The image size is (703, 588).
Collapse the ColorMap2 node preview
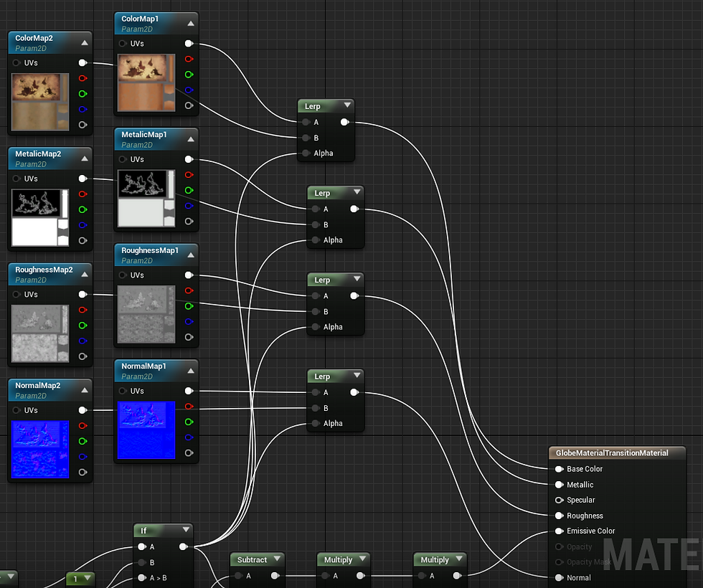85,42
